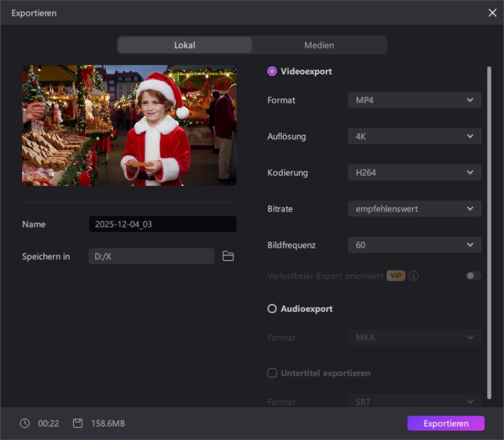Click the video preview thumbnail
The image size is (504, 440).
click(x=129, y=125)
